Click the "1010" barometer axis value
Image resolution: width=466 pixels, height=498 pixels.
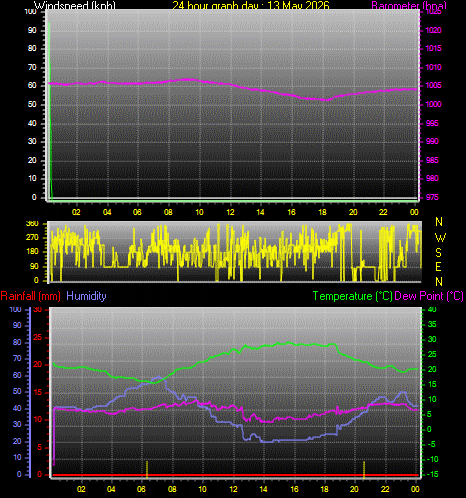[x=434, y=67]
